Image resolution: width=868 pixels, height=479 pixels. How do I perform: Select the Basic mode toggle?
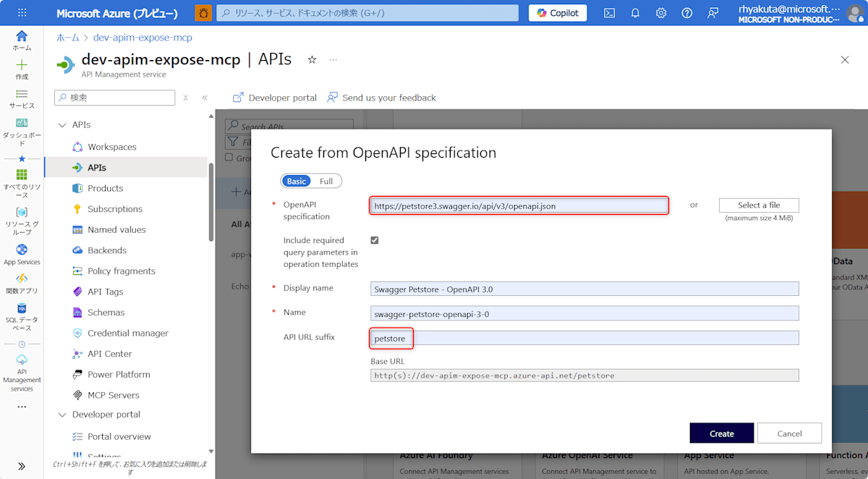click(x=296, y=181)
